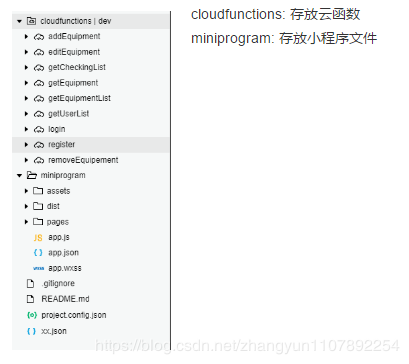The height and width of the screenshot is (364, 409).
Task: Click the file icon beside README.md
Action: tap(30, 299)
